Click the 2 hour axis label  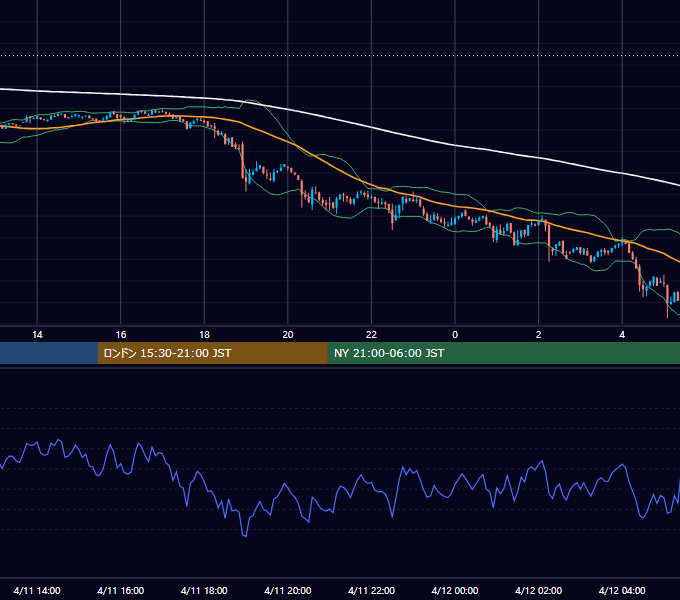click(539, 335)
